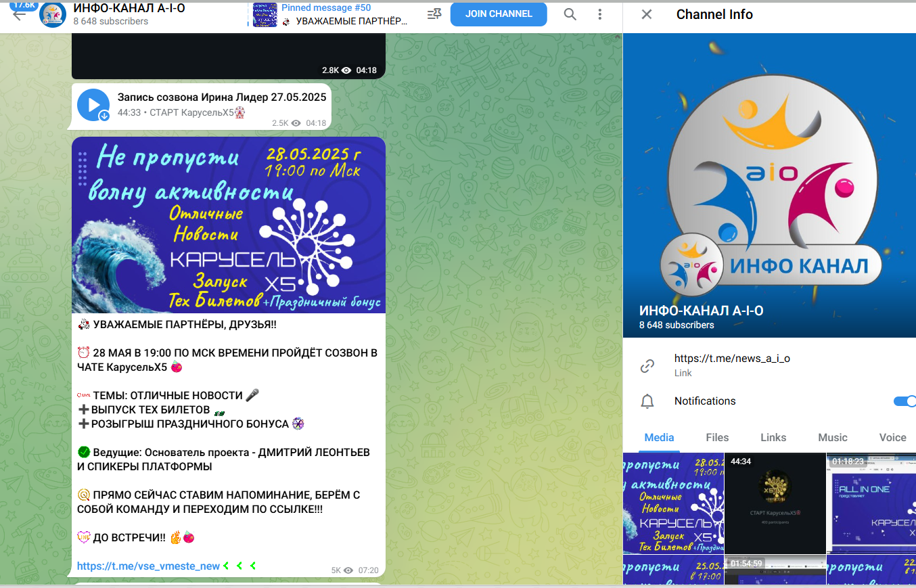Click the 5K views counter on the post
916x588 pixels.
[x=342, y=570]
